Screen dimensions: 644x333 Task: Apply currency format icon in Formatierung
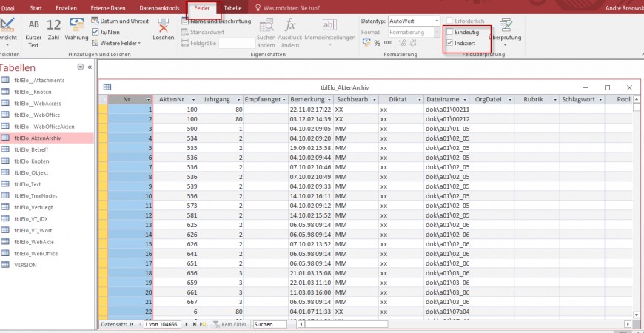tap(366, 43)
